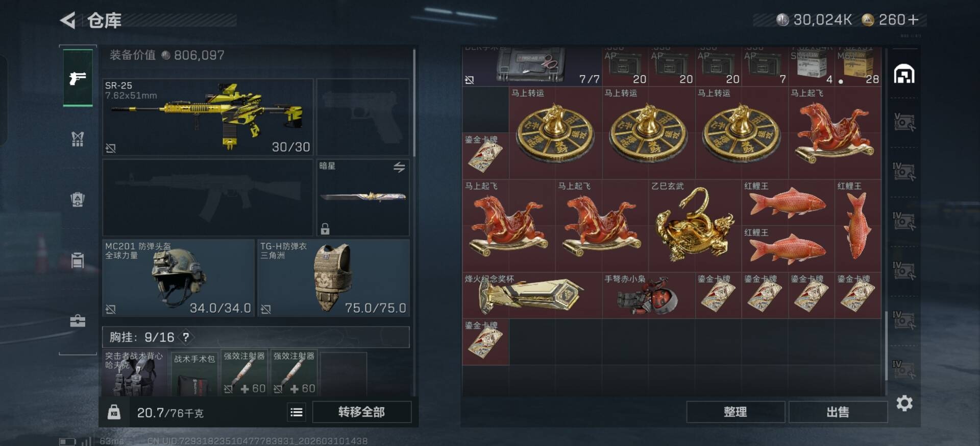Select the TG-H防弹衣 armor slot
980x446 pixels.
tap(334, 278)
